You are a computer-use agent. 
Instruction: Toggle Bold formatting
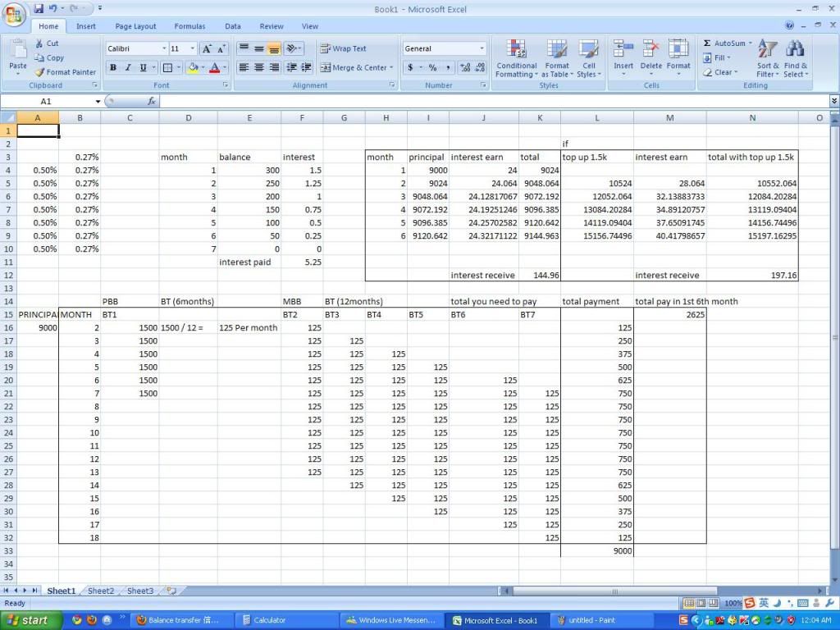[113, 68]
